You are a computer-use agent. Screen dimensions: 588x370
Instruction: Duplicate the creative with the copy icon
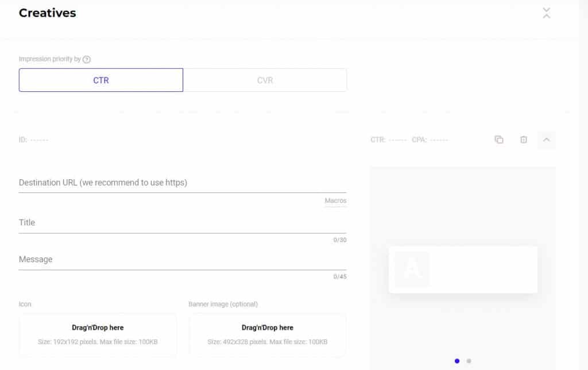click(x=499, y=140)
